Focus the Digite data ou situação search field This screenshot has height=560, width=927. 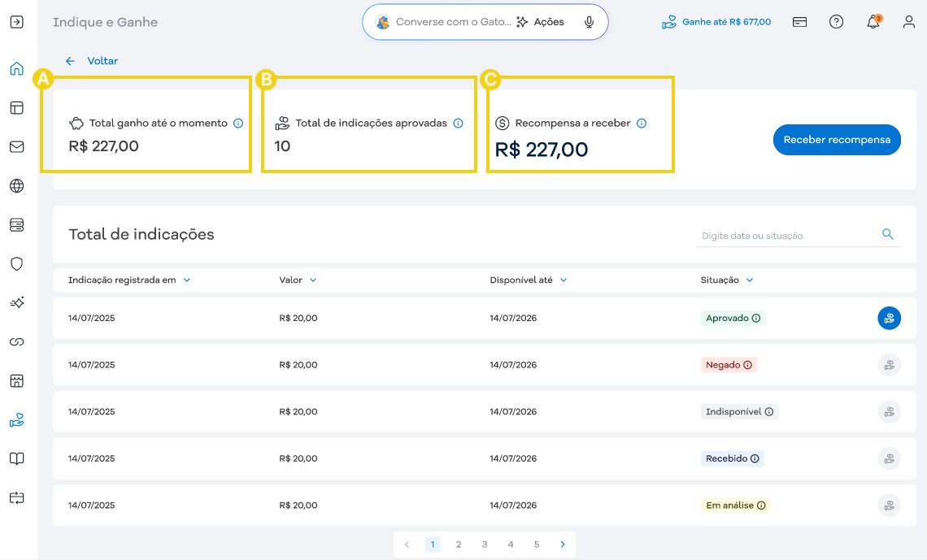click(785, 236)
